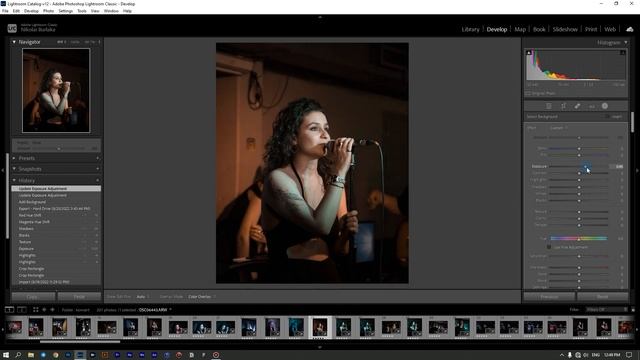Toggle shadow clipping indicator in histogram
Viewport: 640px width, 360px height.
click(x=529, y=53)
